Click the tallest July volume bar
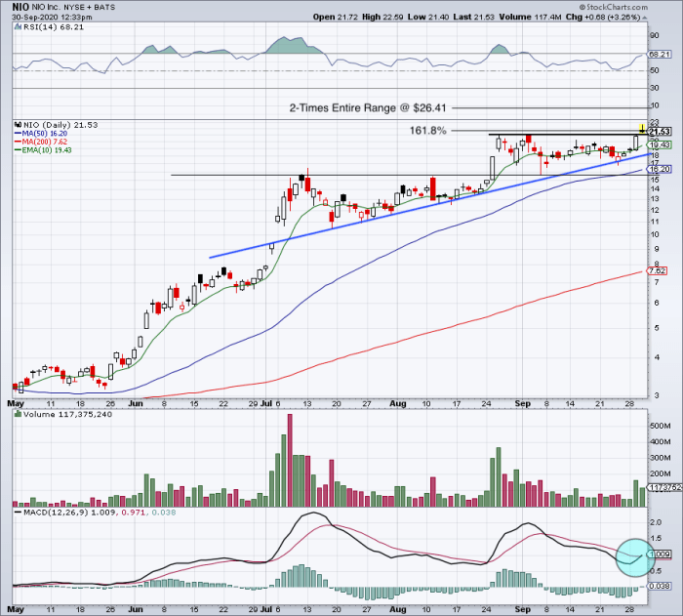 click(x=290, y=460)
